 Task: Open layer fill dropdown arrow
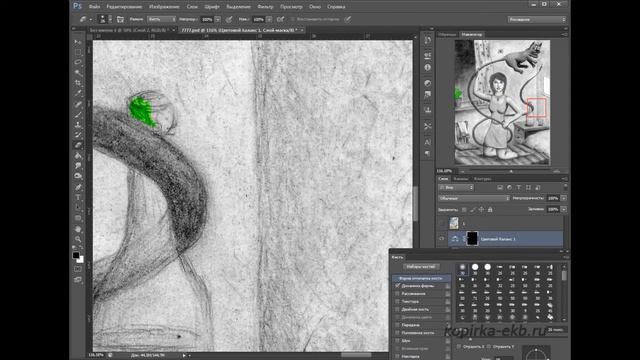point(564,209)
